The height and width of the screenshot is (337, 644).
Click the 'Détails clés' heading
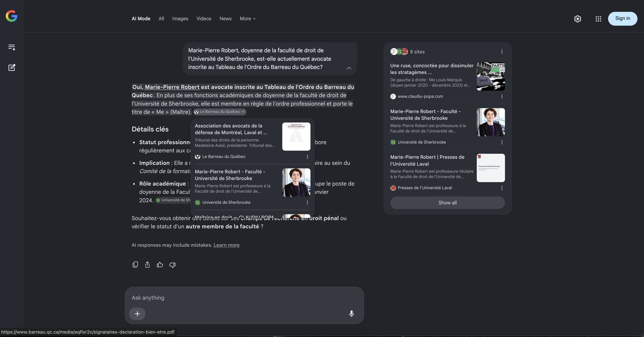point(150,129)
